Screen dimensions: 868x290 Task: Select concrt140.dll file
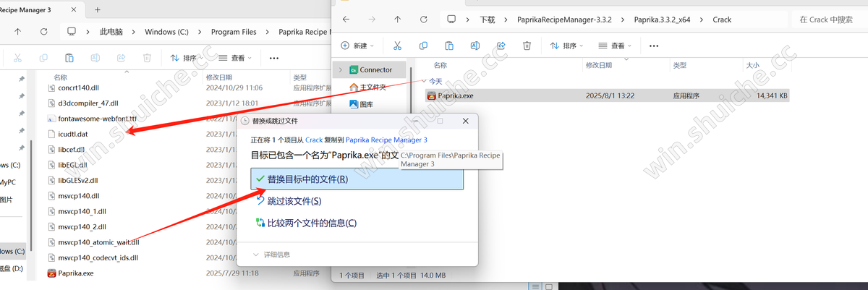tap(80, 88)
